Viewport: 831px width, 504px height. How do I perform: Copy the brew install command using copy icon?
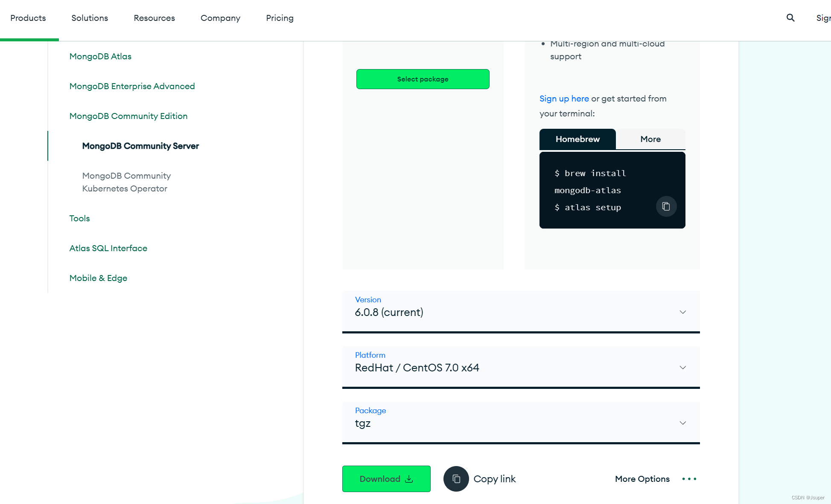pyautogui.click(x=666, y=206)
